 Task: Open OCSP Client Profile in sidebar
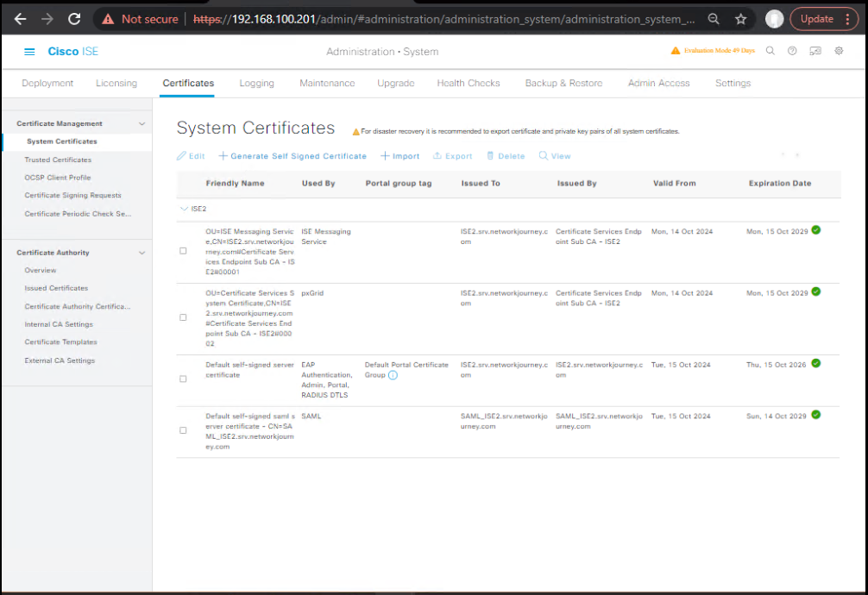58,178
